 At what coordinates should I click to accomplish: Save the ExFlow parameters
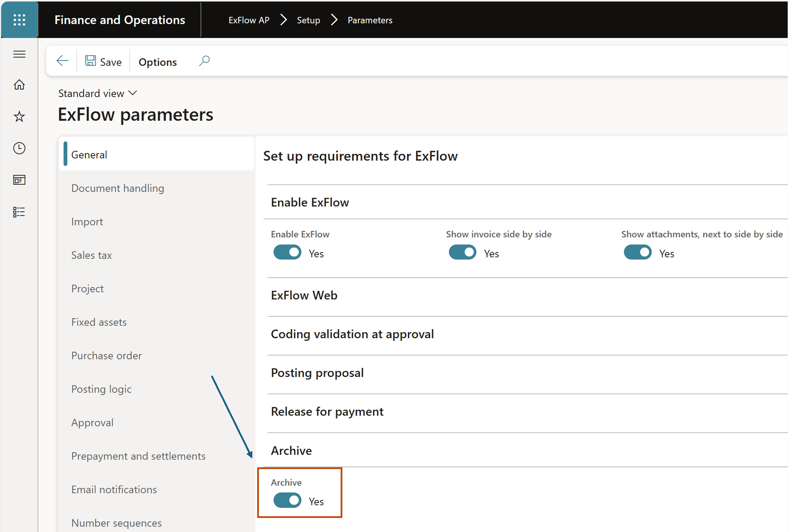point(103,61)
